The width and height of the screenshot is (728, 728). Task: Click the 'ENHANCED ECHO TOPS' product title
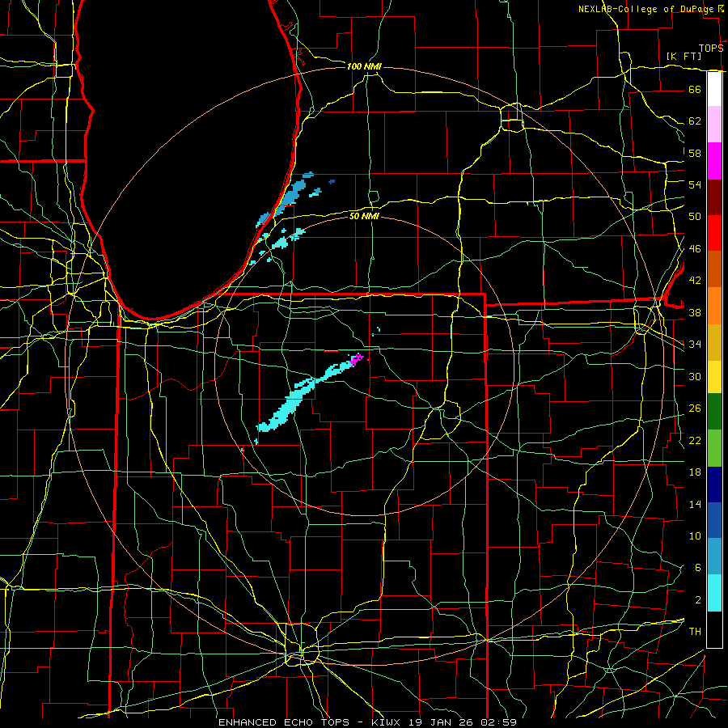(284, 722)
